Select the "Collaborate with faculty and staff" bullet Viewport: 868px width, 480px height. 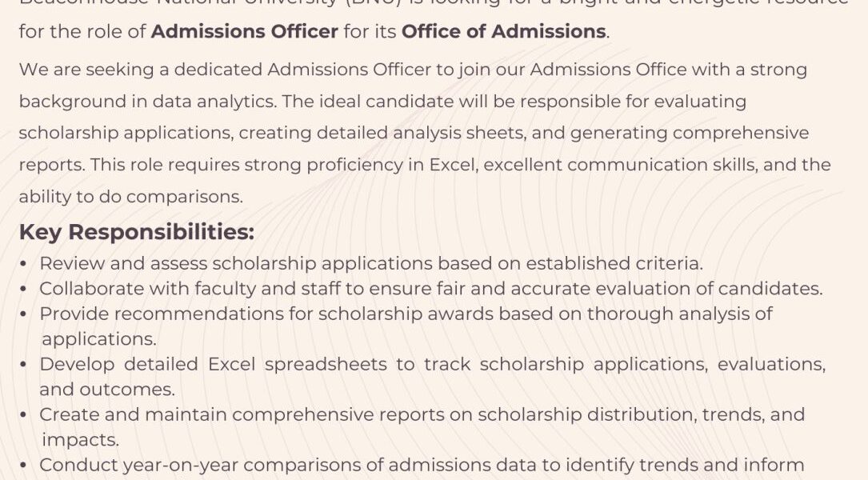pos(430,288)
